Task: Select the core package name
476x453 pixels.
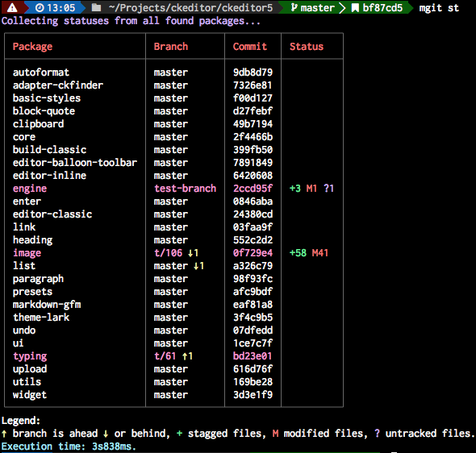Action: (24, 137)
